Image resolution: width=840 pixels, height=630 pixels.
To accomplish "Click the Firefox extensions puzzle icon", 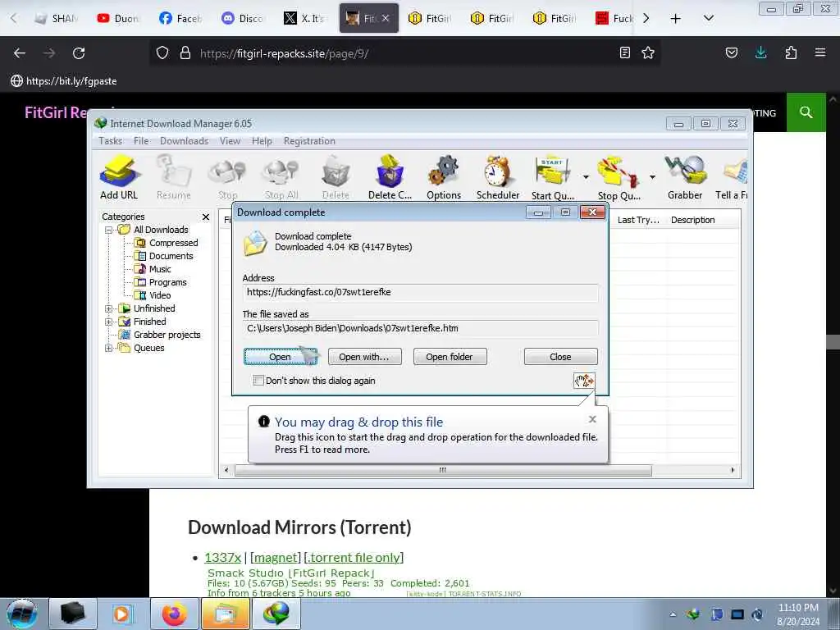I will [791, 52].
